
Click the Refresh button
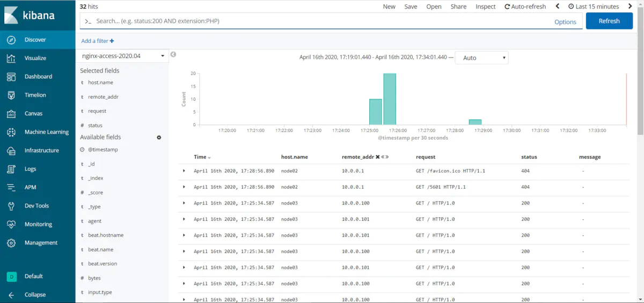609,21
